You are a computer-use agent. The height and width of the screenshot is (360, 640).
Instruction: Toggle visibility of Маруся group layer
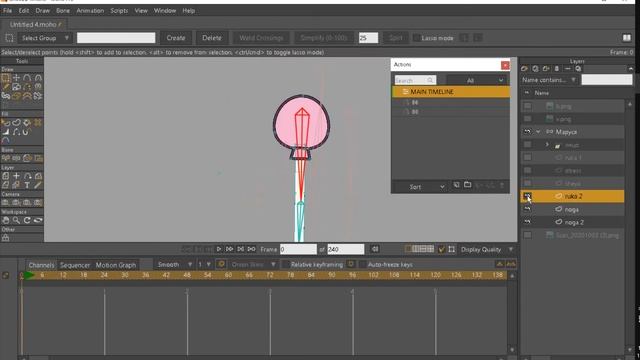coord(527,131)
